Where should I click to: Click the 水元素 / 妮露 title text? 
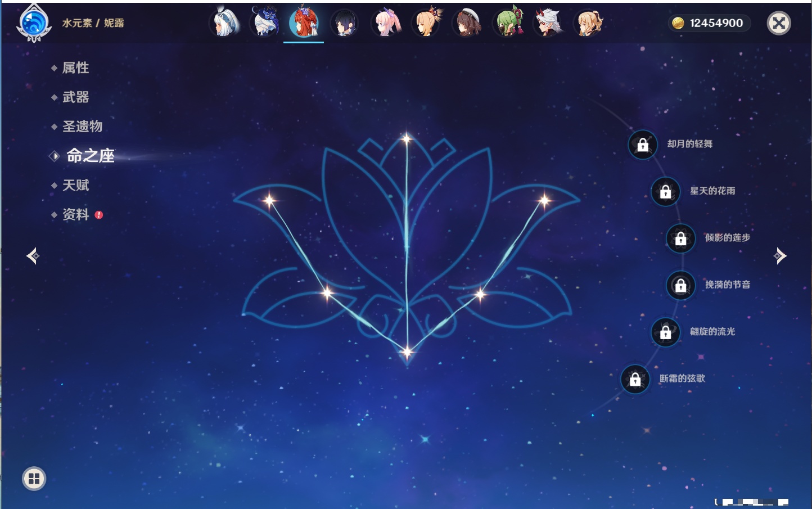(93, 23)
